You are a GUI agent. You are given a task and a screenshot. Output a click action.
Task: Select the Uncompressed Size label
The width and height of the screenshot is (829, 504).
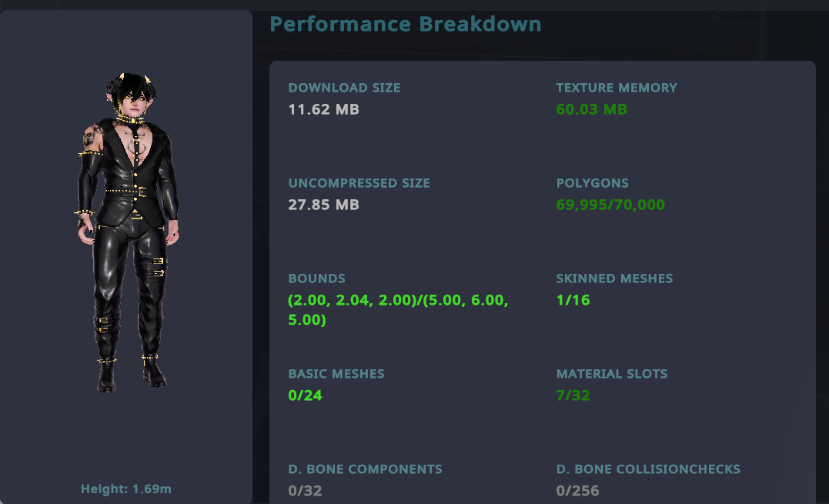pos(359,183)
